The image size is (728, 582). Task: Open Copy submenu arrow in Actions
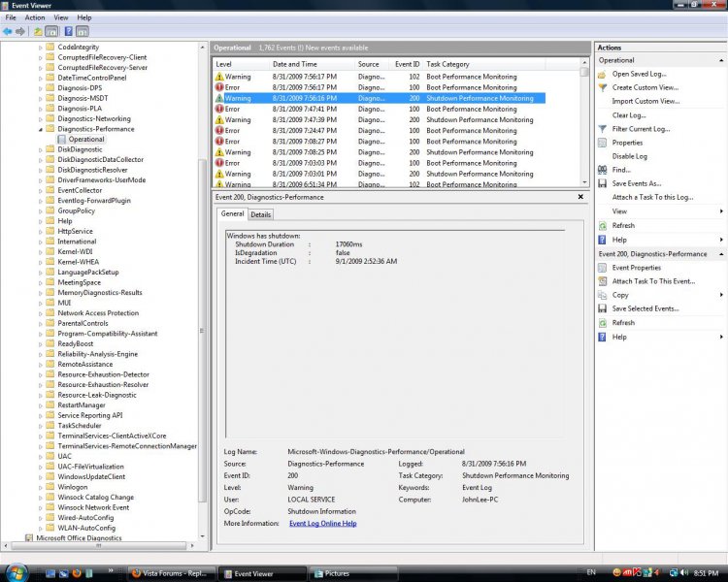(721, 295)
